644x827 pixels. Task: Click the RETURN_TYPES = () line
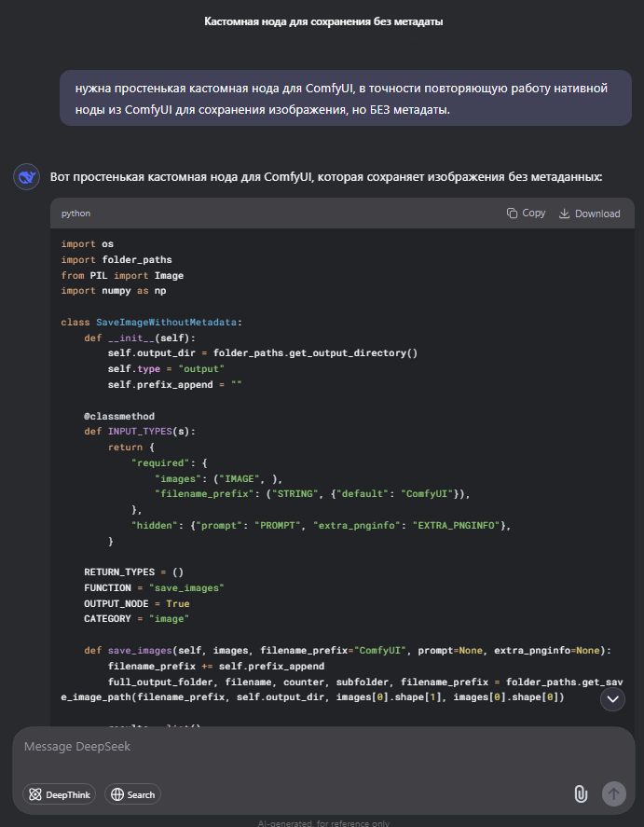coord(134,572)
